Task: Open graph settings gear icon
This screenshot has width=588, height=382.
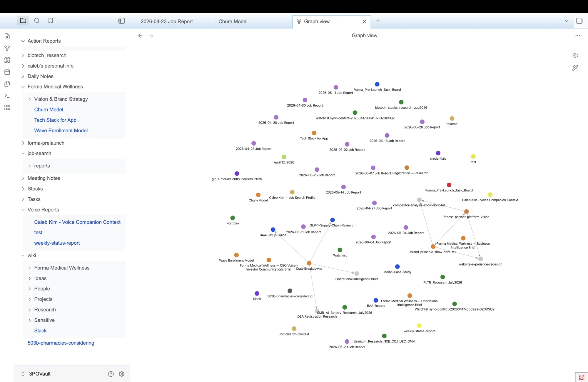Action: 575,55
